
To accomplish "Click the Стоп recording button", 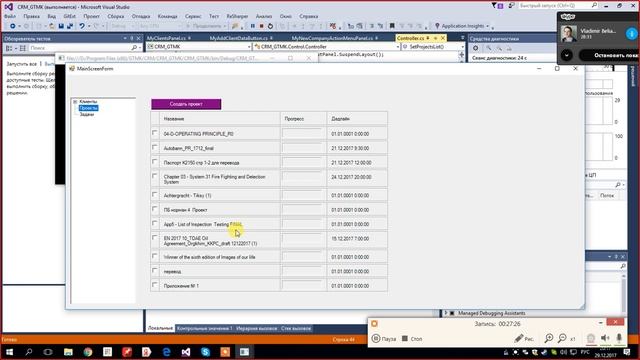I will pos(412,338).
